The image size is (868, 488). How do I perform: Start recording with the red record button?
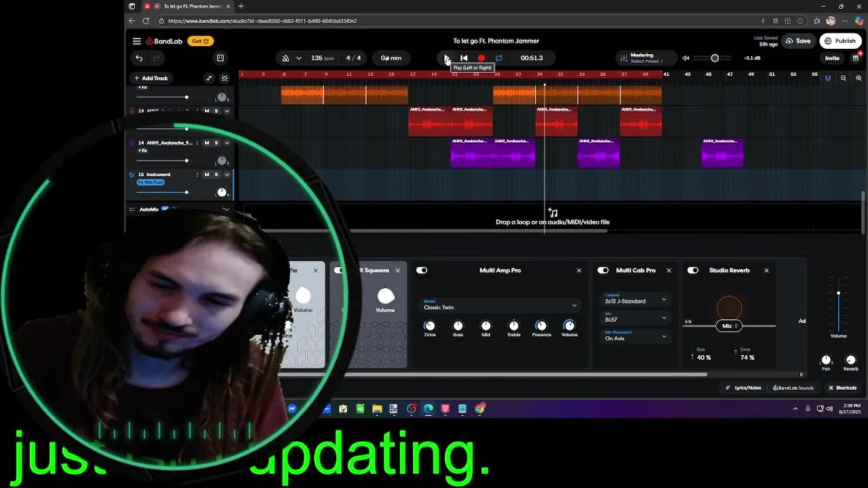click(x=481, y=58)
